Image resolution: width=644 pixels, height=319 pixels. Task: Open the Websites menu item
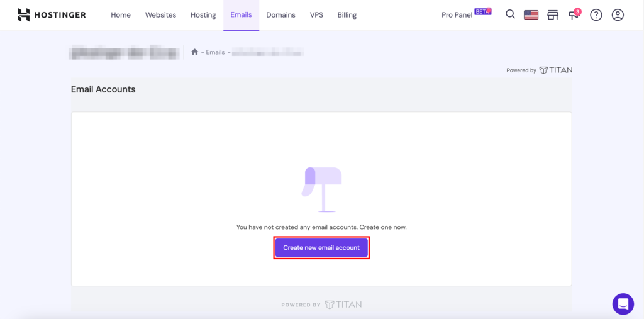coord(160,15)
